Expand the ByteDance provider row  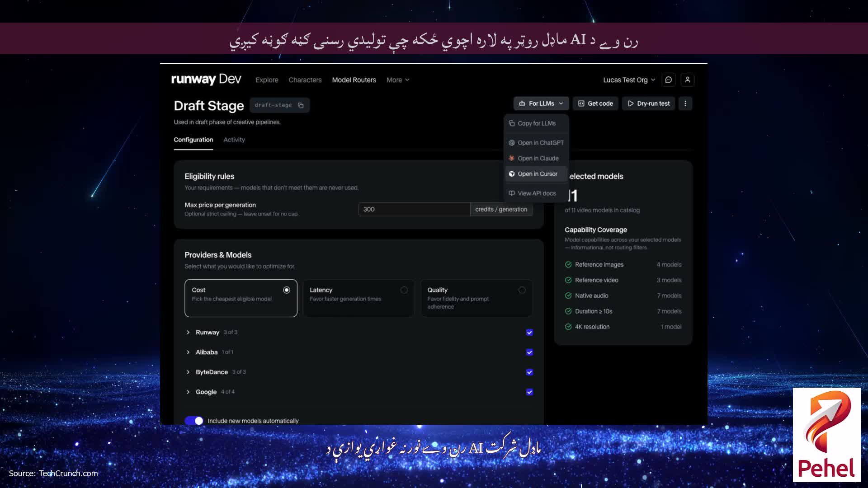coord(188,372)
